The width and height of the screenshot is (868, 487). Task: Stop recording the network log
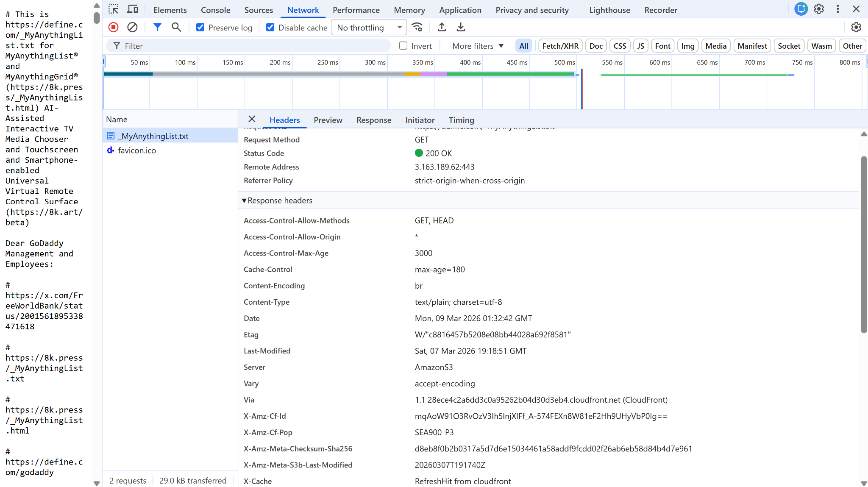(x=114, y=28)
